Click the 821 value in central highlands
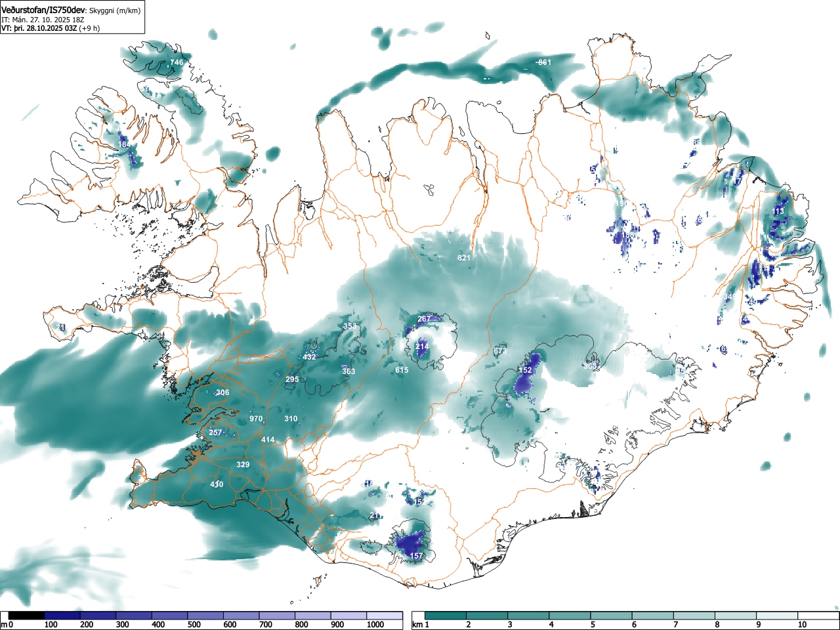 click(464, 258)
